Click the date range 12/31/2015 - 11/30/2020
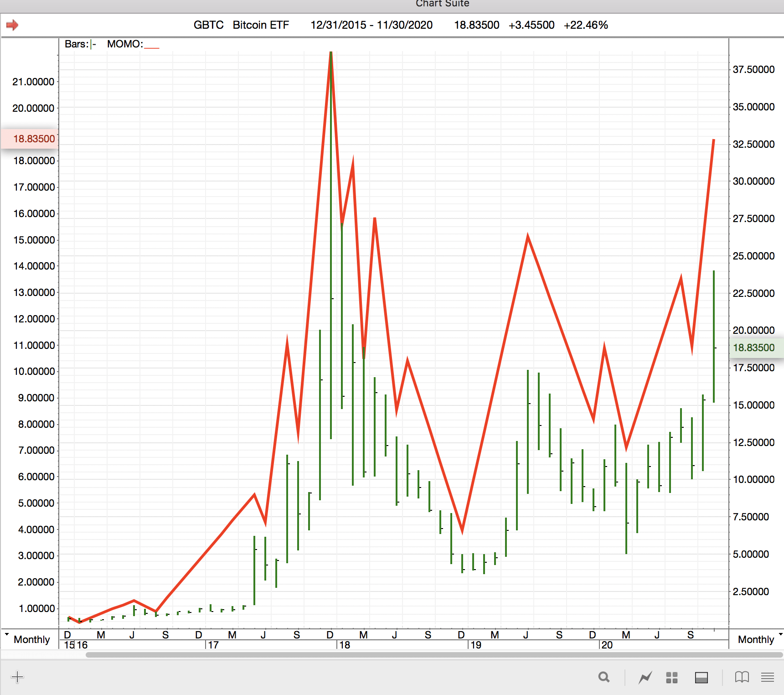This screenshot has height=695, width=784. [371, 25]
